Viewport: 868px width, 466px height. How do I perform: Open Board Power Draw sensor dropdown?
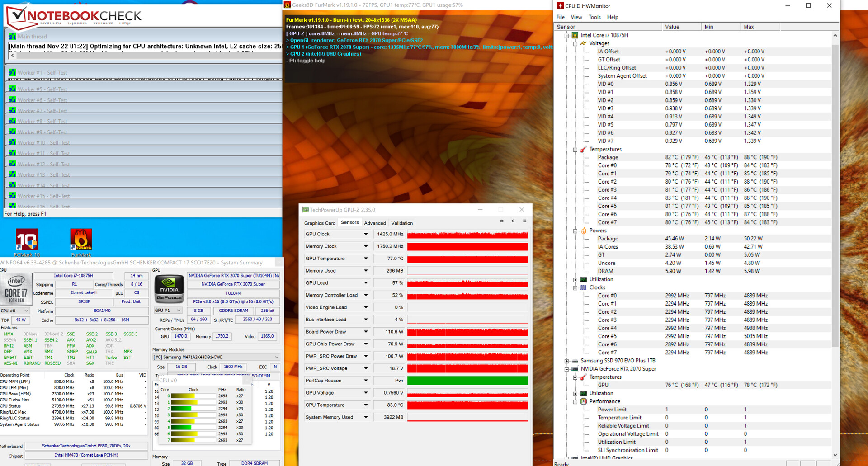(365, 332)
